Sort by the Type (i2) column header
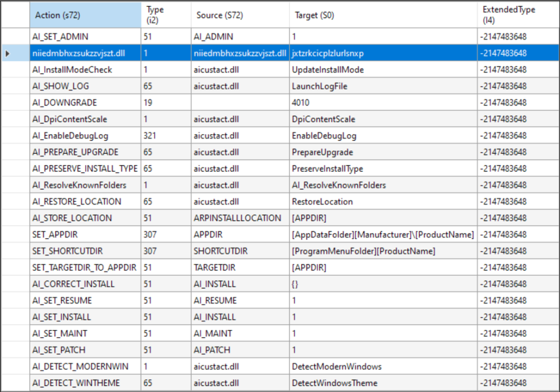The height and width of the screenshot is (392, 560). [166, 15]
